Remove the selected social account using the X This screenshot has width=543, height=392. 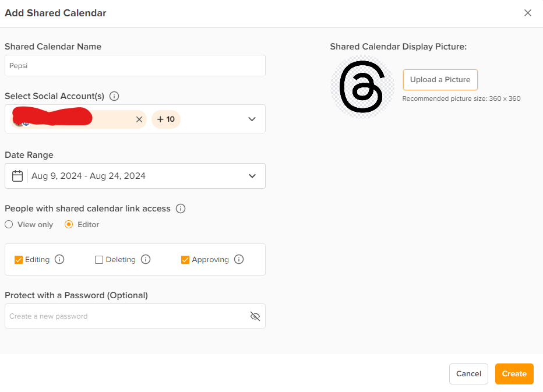[x=139, y=119]
